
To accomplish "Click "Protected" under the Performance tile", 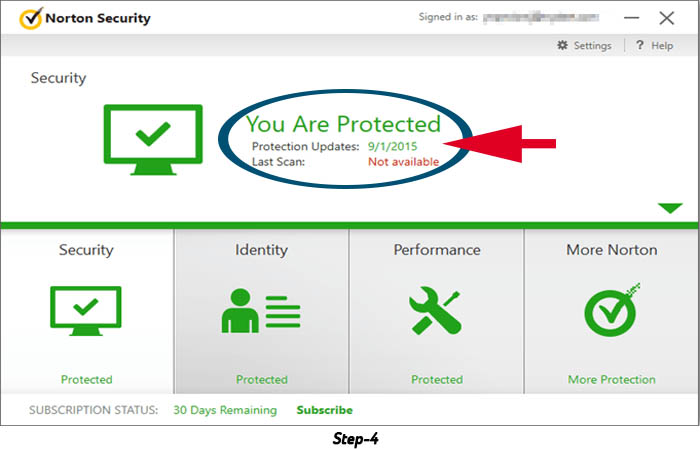I will [437, 379].
